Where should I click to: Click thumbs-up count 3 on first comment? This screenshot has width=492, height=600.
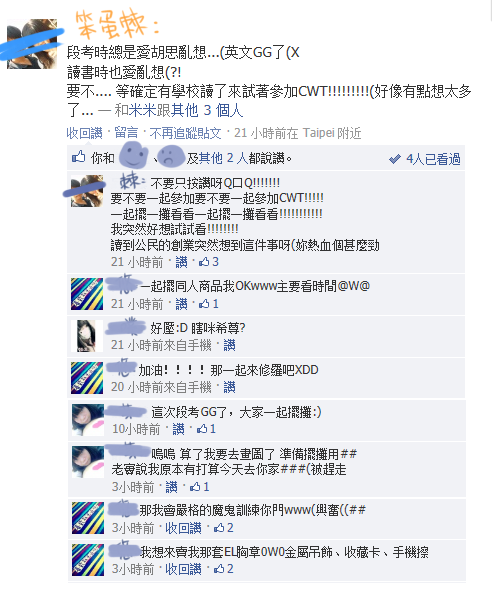point(209,262)
